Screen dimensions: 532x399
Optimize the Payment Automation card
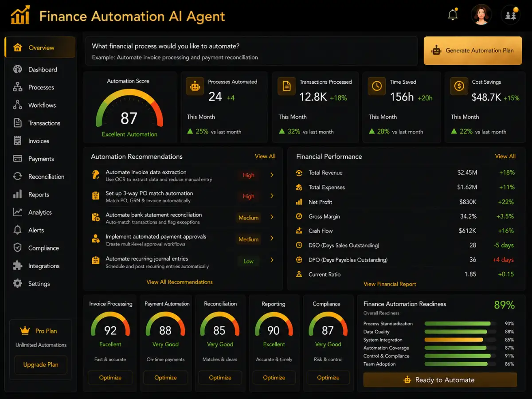pos(165,378)
